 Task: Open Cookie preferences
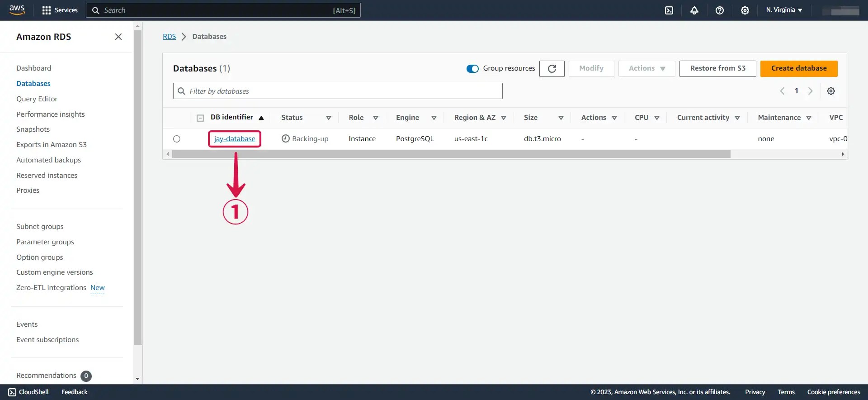pyautogui.click(x=834, y=392)
